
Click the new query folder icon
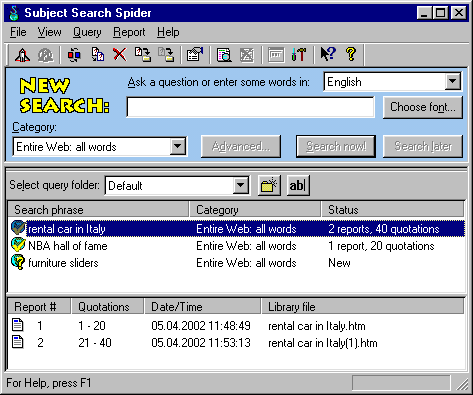coord(269,185)
